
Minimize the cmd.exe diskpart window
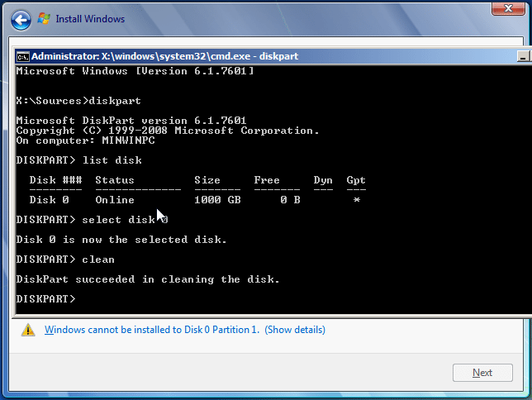pos(523,56)
